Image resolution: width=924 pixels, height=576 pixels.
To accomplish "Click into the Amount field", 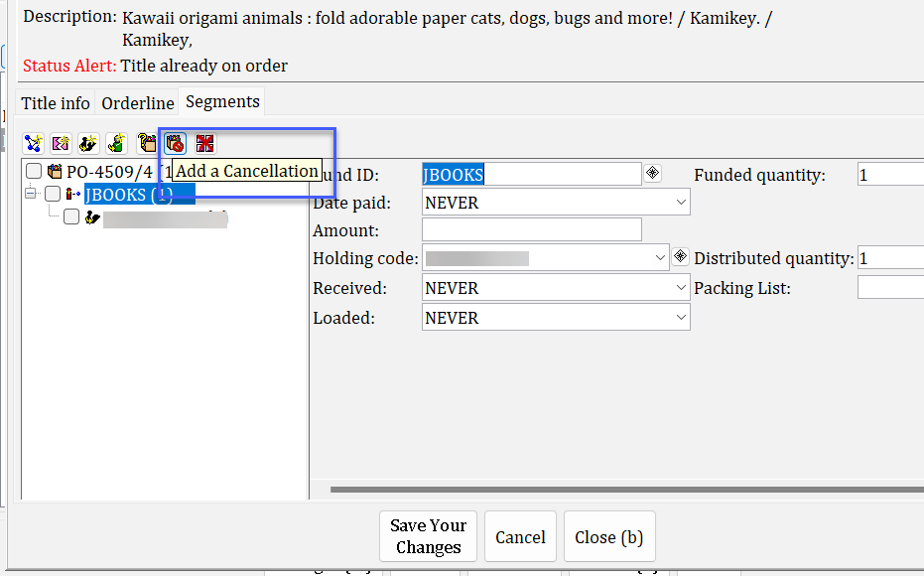I will tap(531, 230).
